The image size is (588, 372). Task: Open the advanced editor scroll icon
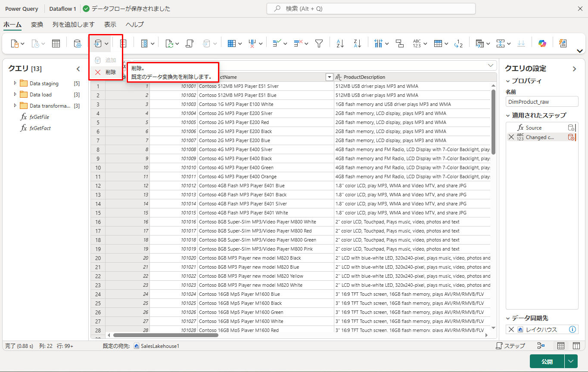(x=189, y=43)
